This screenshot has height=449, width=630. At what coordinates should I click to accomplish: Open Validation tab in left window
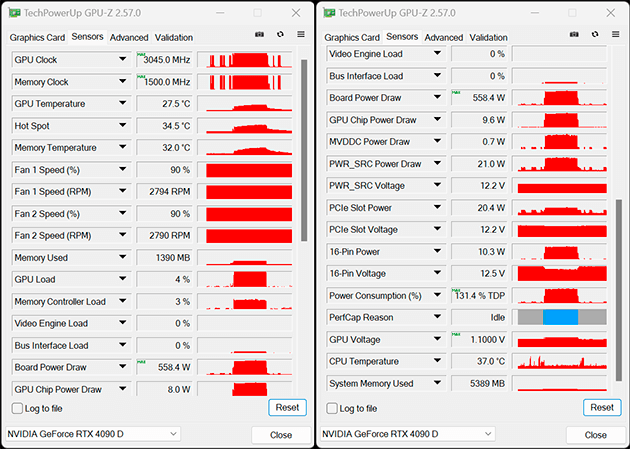tap(174, 37)
